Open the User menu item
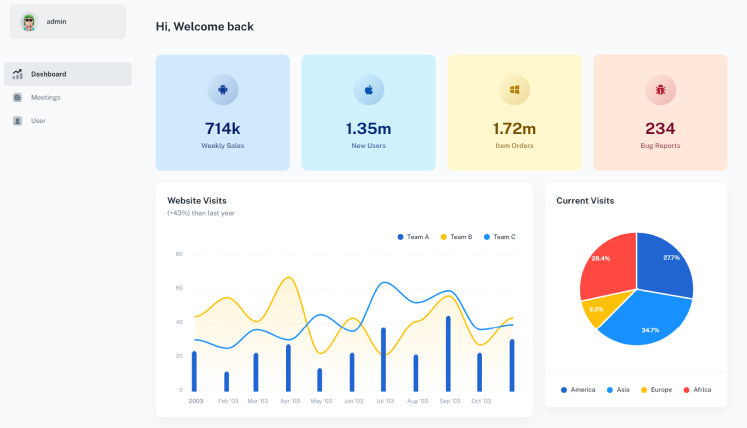747x428 pixels. [x=68, y=121]
